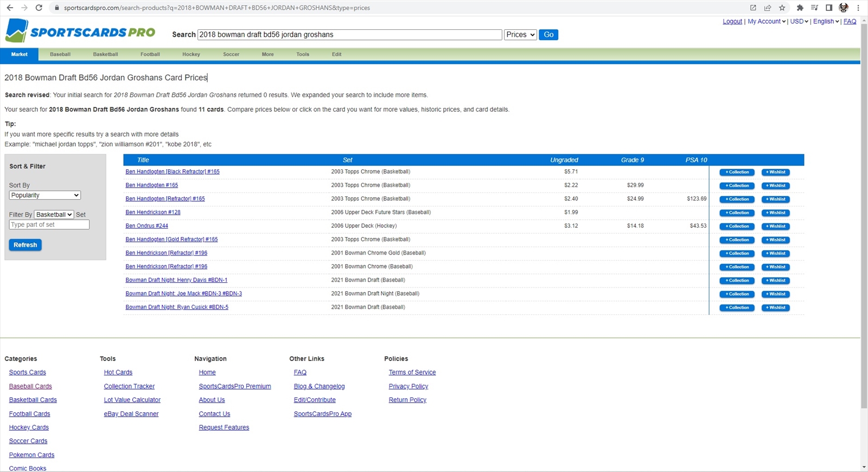Open eBay Deal Scanner link
Viewport: 868px width, 472px height.
(x=131, y=414)
